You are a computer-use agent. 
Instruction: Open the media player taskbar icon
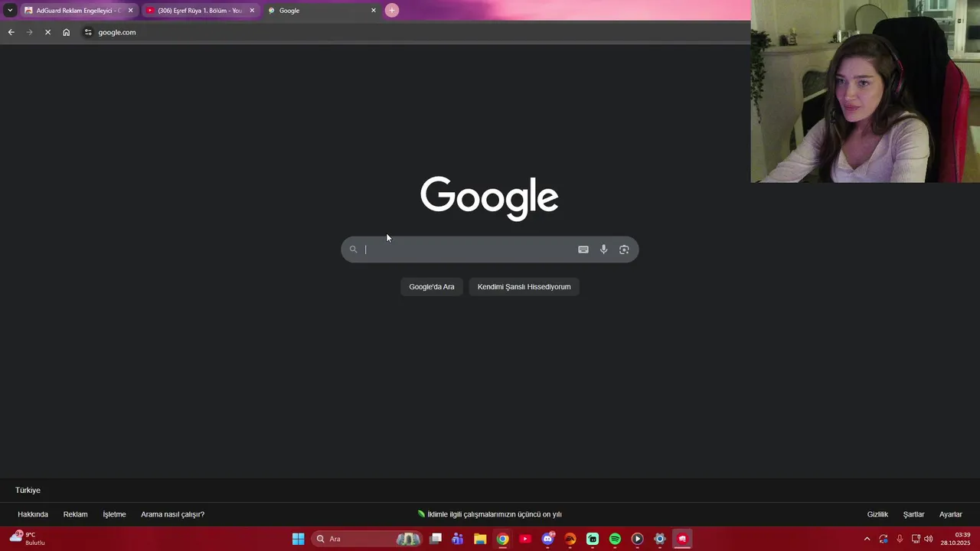click(637, 539)
